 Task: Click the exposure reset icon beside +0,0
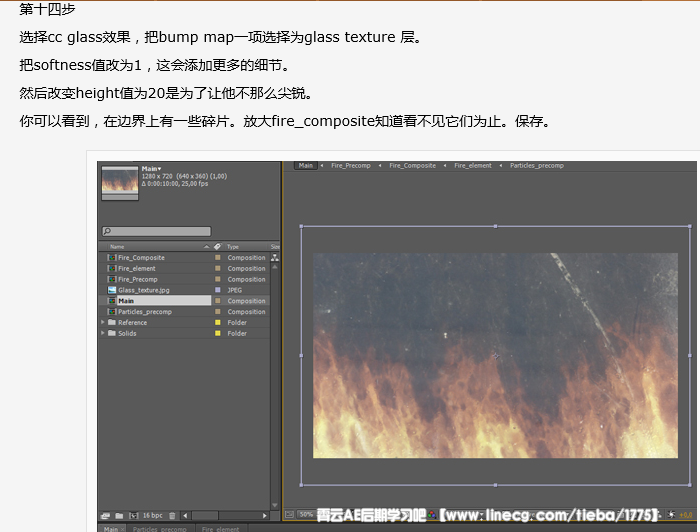(x=671, y=515)
